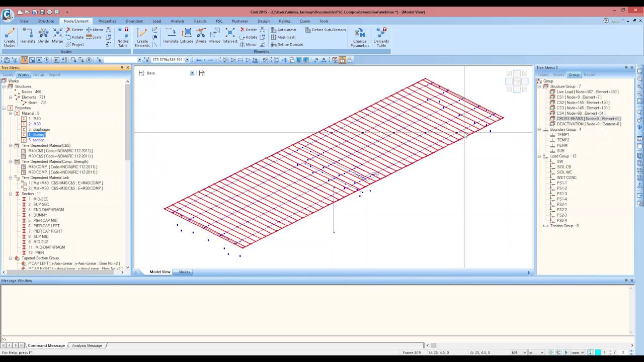This screenshot has height=362, width=644.
Task: Open the Analysis Message tab
Action: point(87,345)
